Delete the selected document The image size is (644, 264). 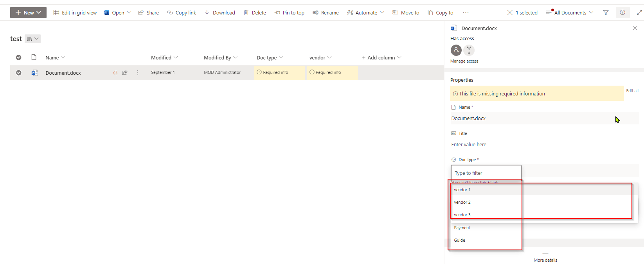(x=255, y=13)
